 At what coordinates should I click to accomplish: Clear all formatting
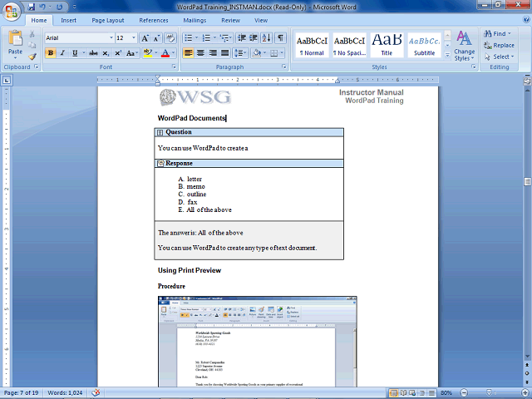170,38
